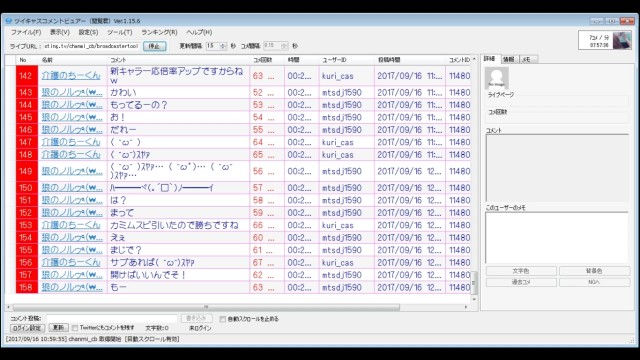Click the broadcaster thumbnail at top right
The image size is (640, 360).
pyautogui.click(x=622, y=41)
